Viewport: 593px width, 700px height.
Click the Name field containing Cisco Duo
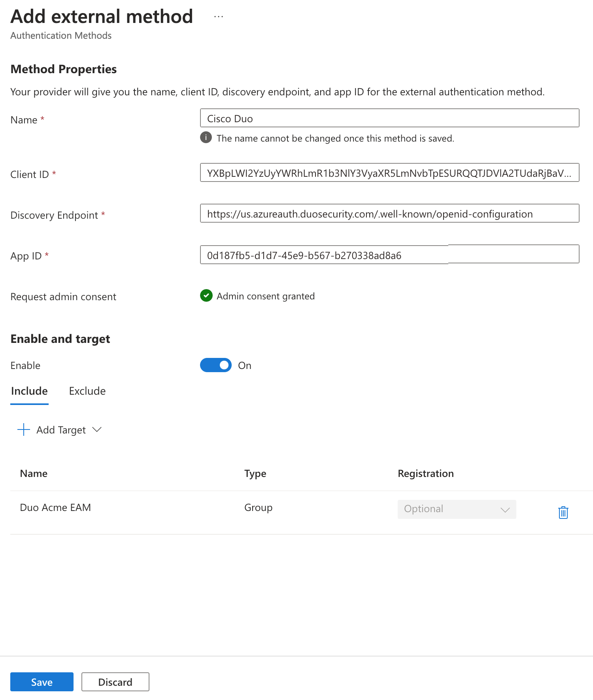tap(389, 118)
